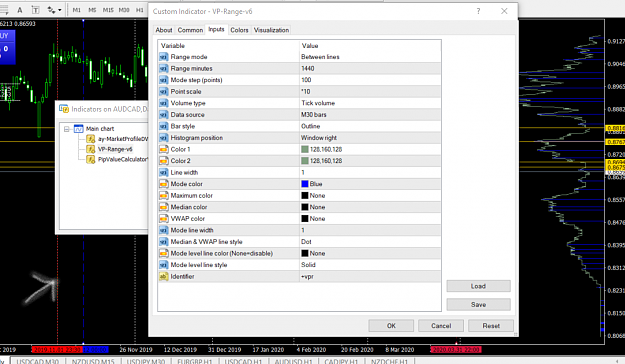
Task: Select ay-MarketProfileDW in the indicators list
Action: click(x=122, y=139)
